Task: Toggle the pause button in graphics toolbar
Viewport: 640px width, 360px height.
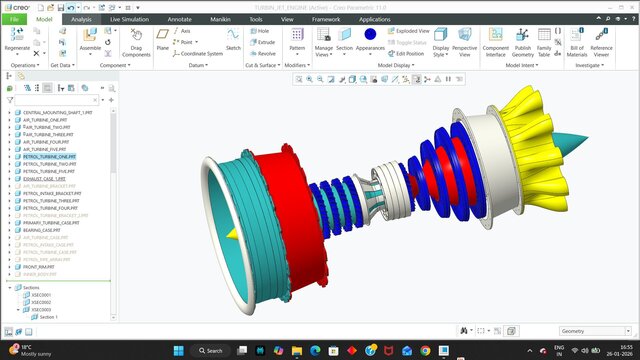Action: pyautogui.click(x=448, y=79)
